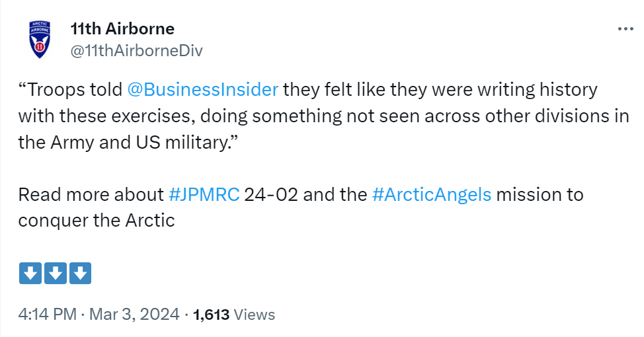
Task: Click the first down arrow emoji
Action: (30, 274)
